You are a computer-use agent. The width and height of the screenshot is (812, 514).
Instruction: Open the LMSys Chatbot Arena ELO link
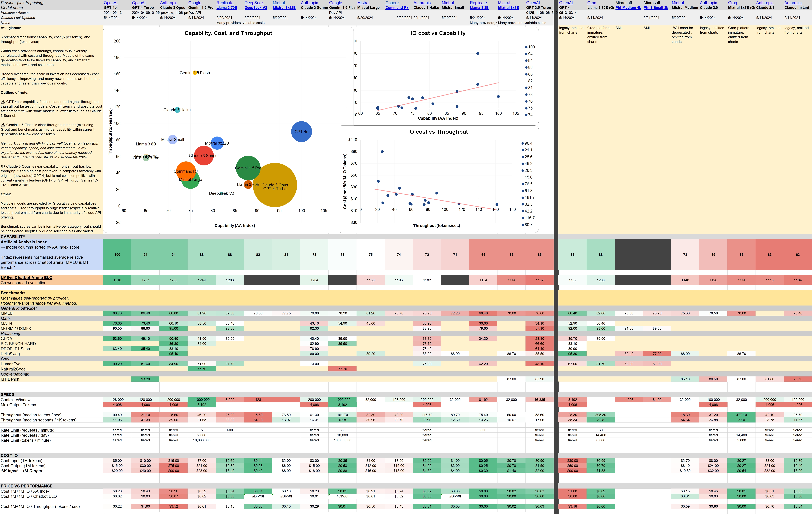point(26,278)
